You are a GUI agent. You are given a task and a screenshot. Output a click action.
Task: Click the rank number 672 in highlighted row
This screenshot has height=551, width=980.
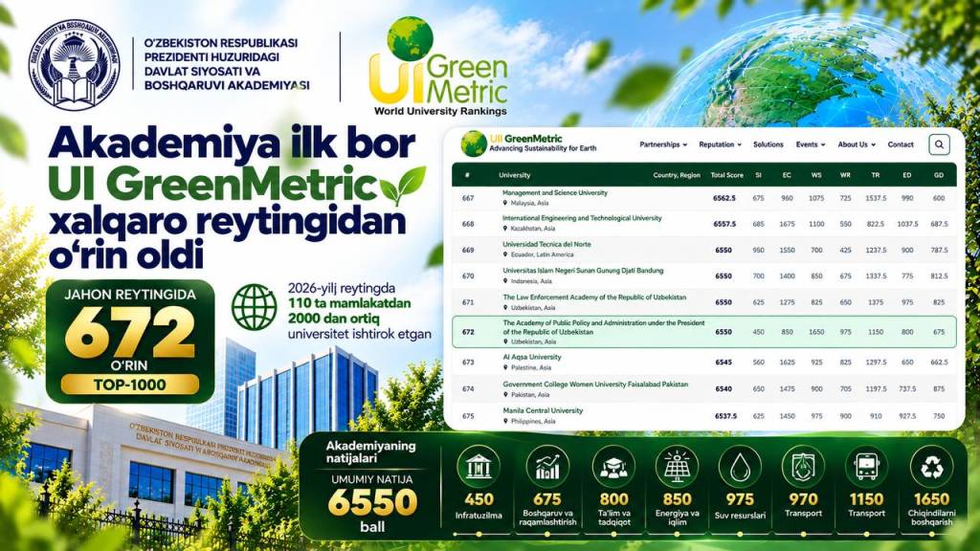tap(468, 332)
